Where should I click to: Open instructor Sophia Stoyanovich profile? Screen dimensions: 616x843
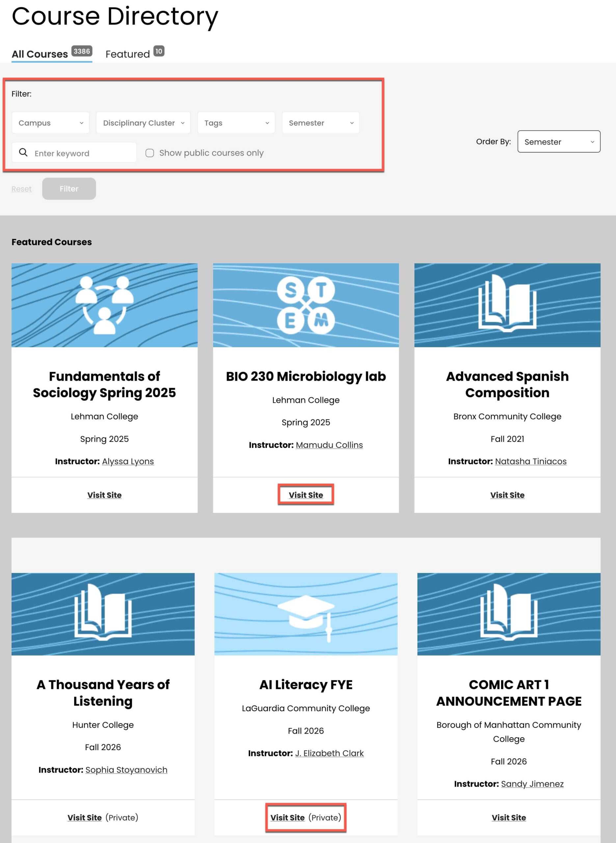point(126,770)
